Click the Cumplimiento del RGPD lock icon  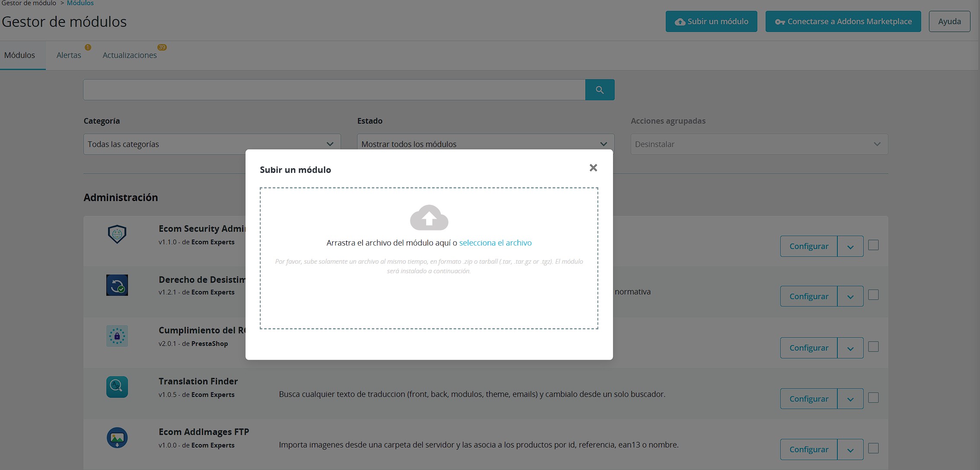point(117,336)
